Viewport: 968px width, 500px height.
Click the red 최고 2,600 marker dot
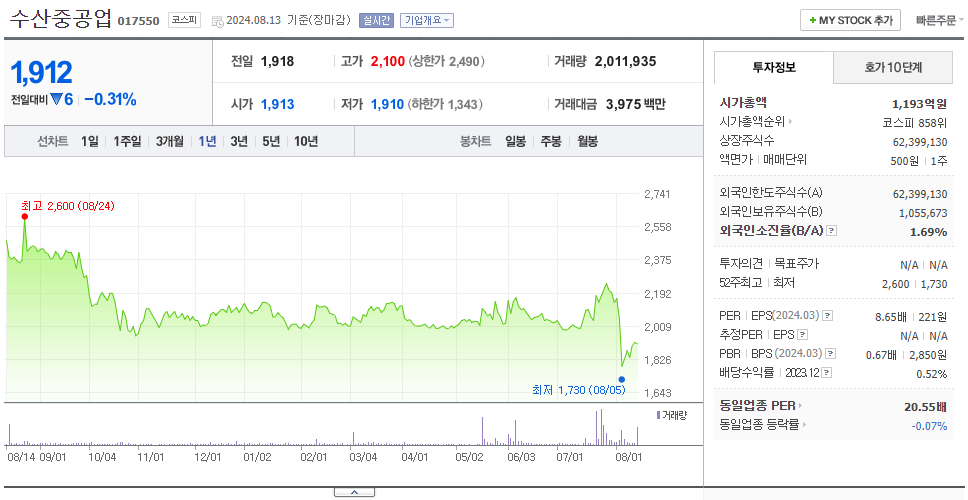point(25,216)
